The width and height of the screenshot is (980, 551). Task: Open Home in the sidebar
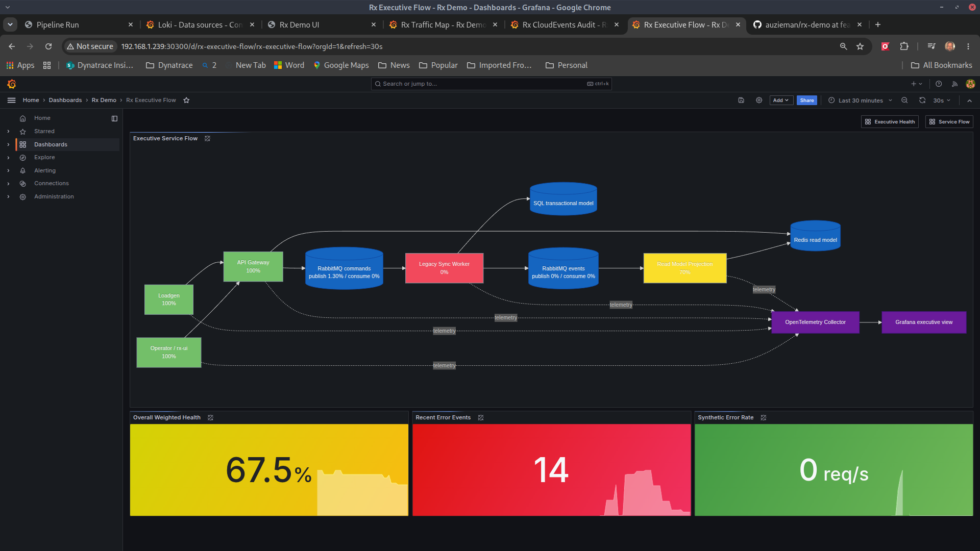(42, 118)
